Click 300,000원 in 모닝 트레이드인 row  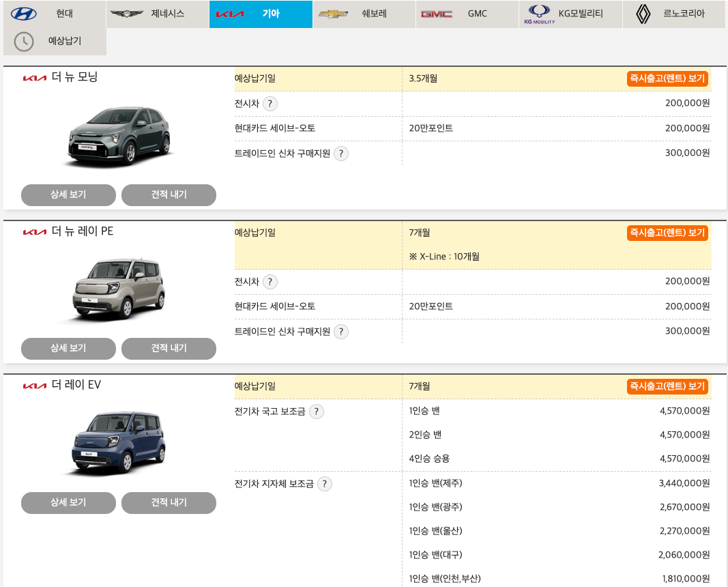click(x=688, y=153)
